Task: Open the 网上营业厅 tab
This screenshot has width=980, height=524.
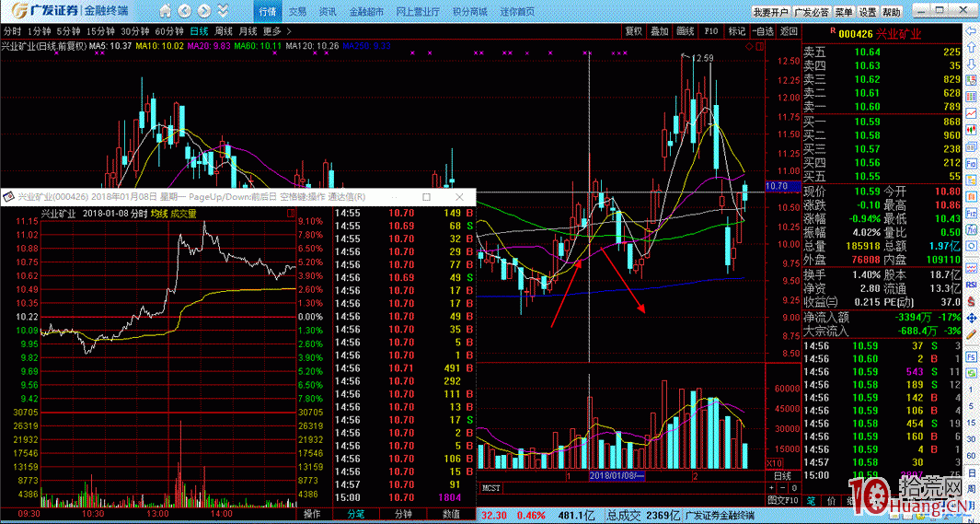Action: tap(418, 11)
